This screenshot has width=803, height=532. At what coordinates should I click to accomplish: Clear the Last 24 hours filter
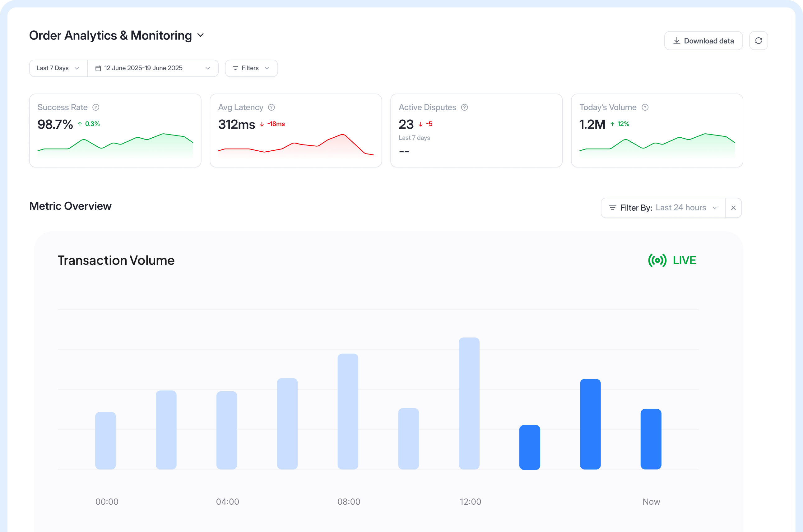[733, 208]
